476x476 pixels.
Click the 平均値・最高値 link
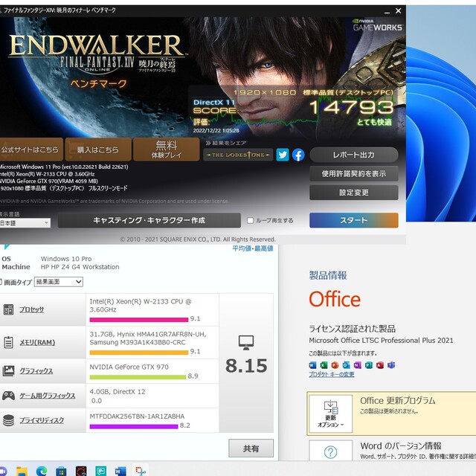[253, 248]
